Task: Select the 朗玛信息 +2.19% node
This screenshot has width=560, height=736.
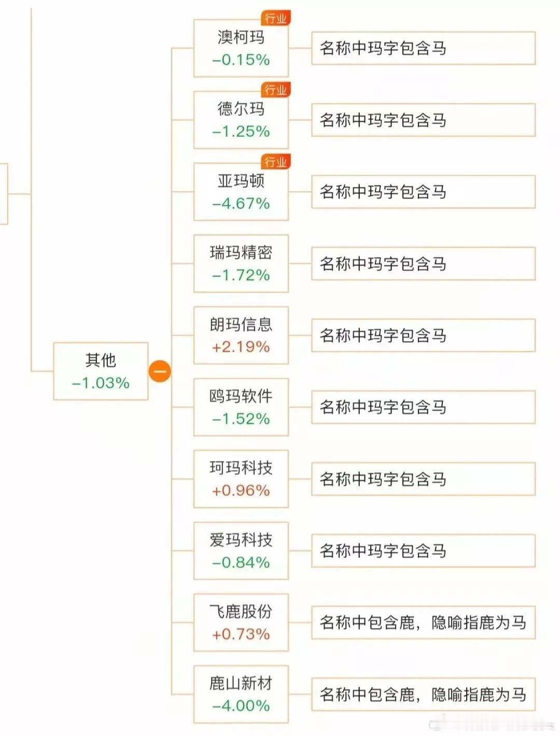Action: [x=241, y=335]
